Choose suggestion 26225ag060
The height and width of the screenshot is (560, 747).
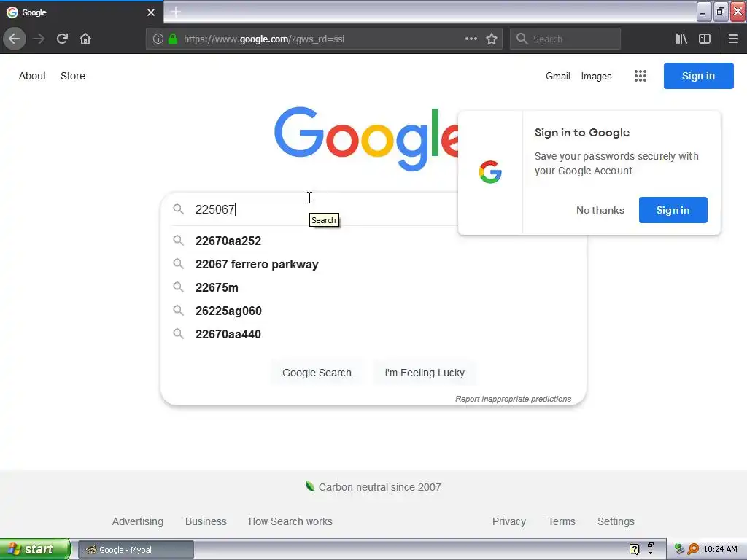pyautogui.click(x=228, y=311)
